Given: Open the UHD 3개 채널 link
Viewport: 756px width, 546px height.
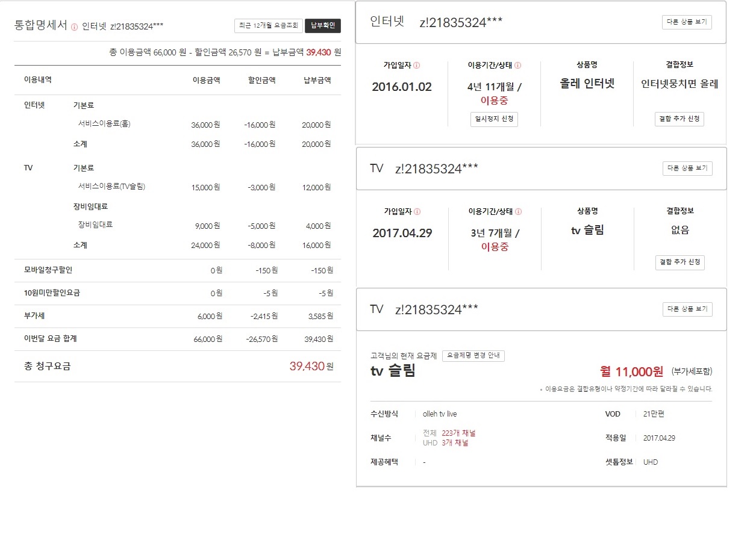Looking at the screenshot, I should (454, 443).
